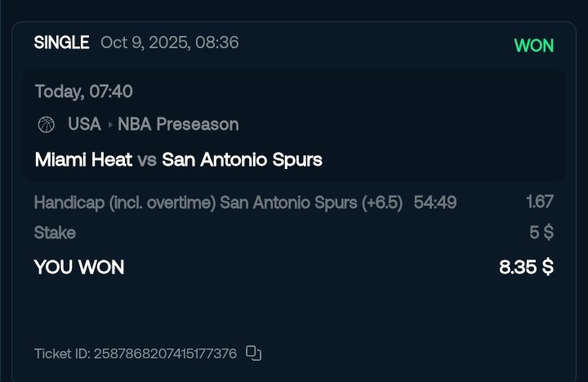Click the small arrow between USA and NBA Preseason
Image resolution: width=588 pixels, height=382 pixels.
[110, 125]
